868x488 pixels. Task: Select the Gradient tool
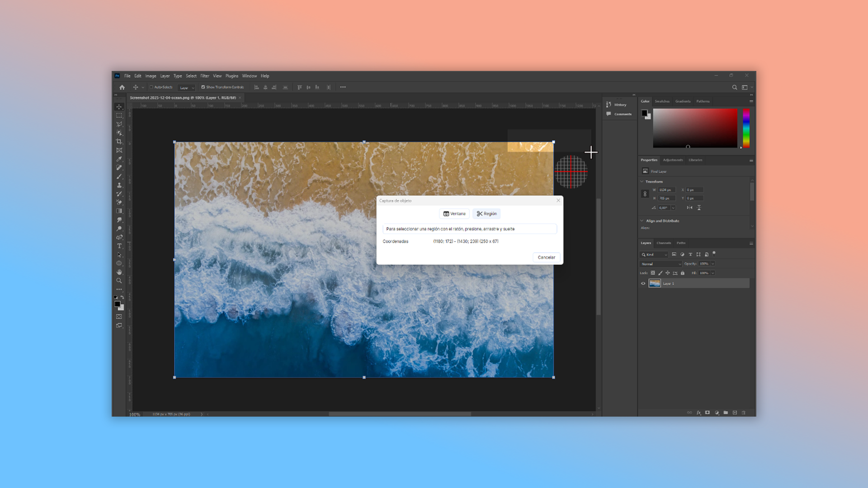(119, 211)
